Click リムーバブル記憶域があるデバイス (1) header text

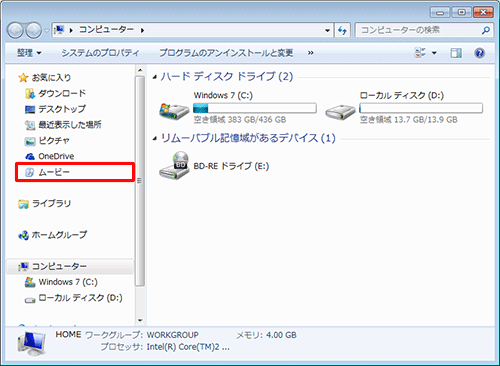pyautogui.click(x=248, y=138)
